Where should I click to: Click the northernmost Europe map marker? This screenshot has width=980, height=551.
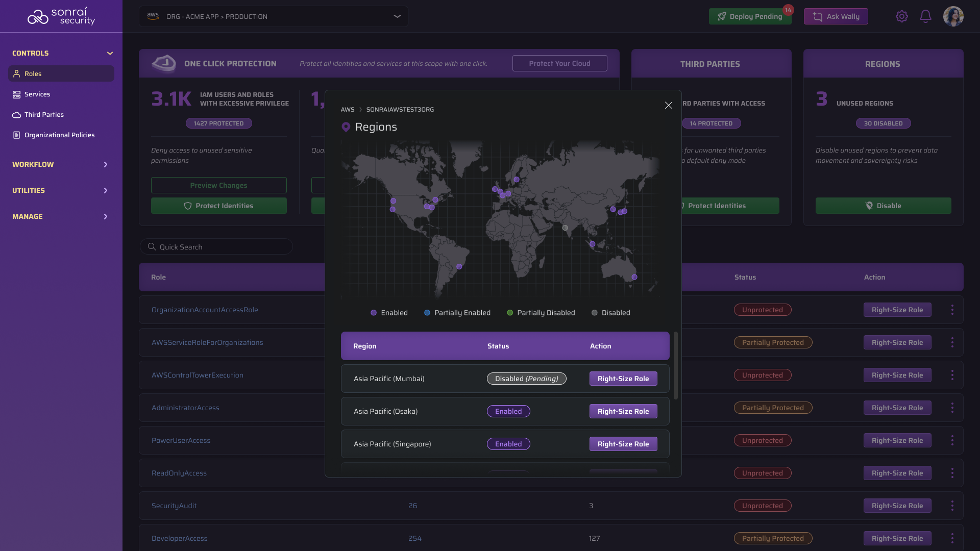pyautogui.click(x=517, y=179)
